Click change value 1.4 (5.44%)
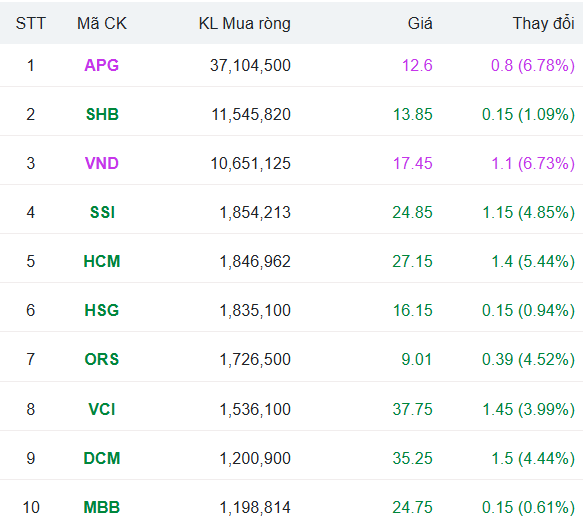583x525 pixels. pyautogui.click(x=533, y=261)
